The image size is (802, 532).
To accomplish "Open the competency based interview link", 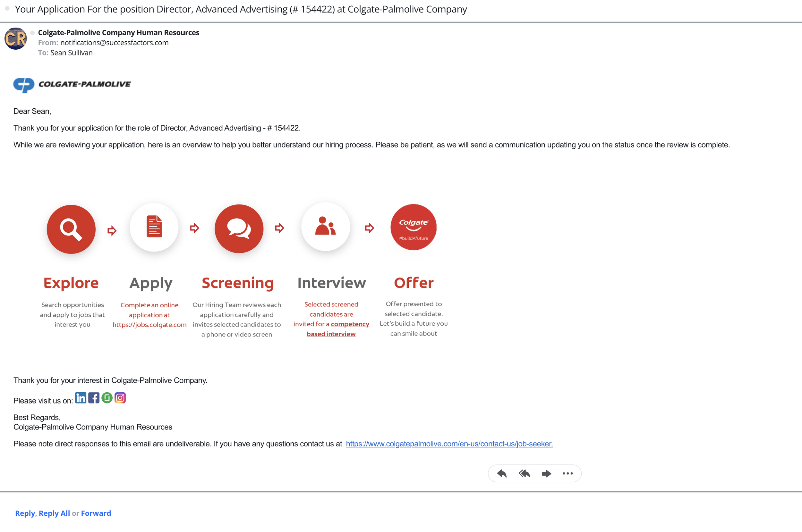I will (349, 324).
